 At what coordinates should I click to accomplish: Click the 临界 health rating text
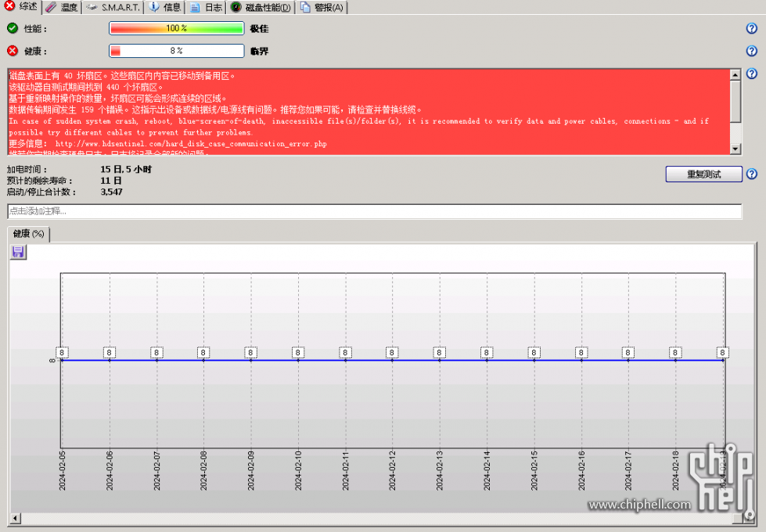pos(259,52)
